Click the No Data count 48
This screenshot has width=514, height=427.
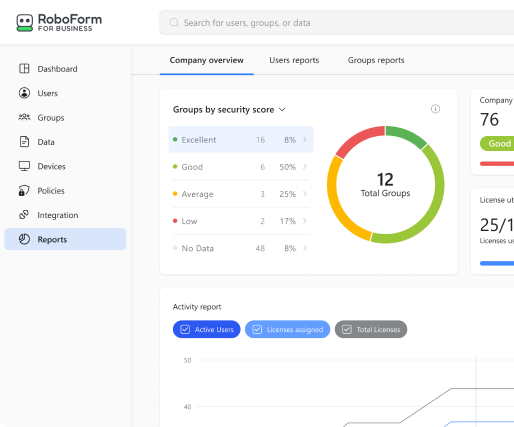tap(260, 248)
